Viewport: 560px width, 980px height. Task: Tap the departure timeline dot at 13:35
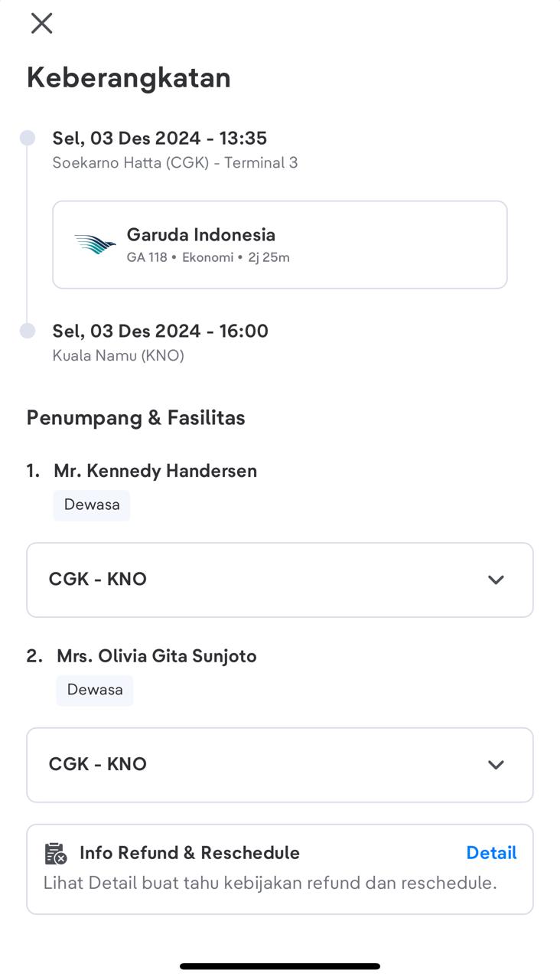point(28,138)
